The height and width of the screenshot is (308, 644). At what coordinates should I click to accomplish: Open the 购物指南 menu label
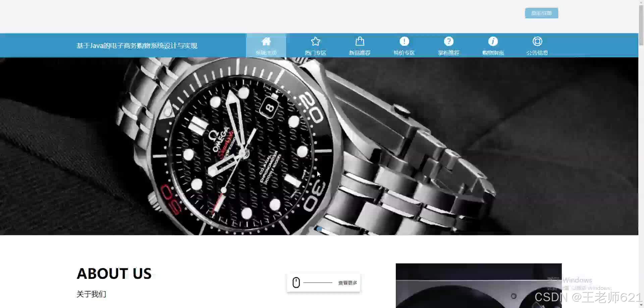[493, 53]
